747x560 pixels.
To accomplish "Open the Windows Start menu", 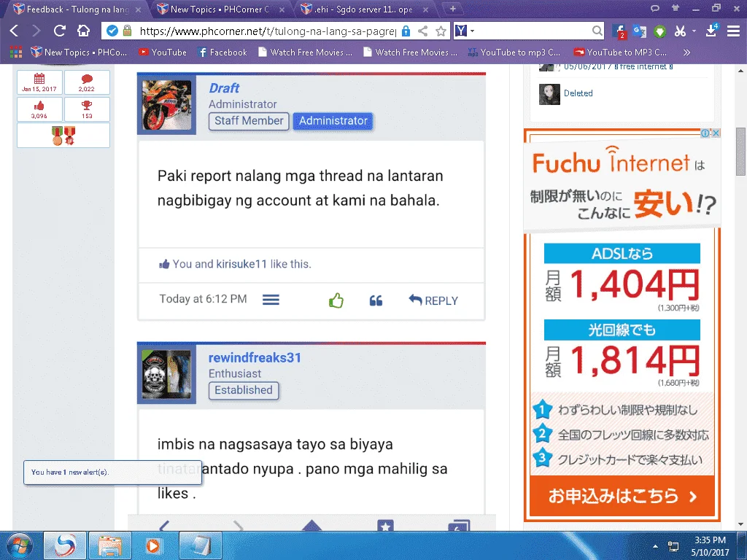I will (19, 545).
